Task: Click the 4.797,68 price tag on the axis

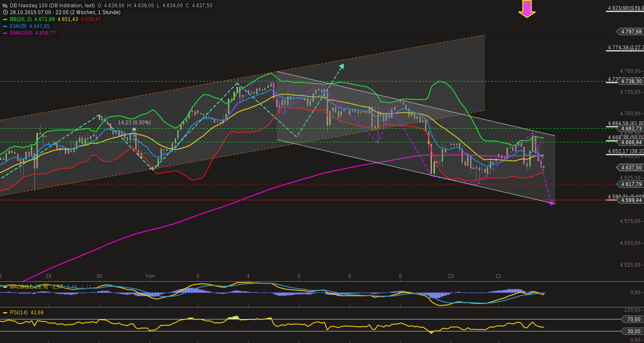Action: (630, 31)
